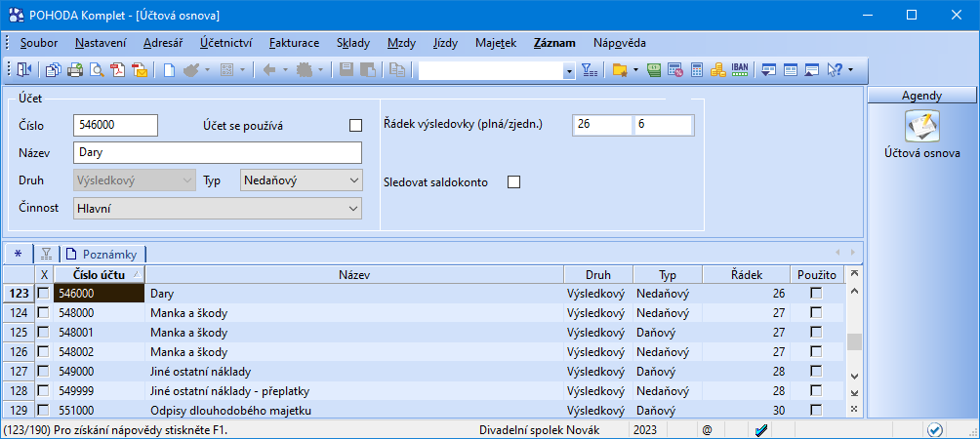Click the Název column header

354,275
